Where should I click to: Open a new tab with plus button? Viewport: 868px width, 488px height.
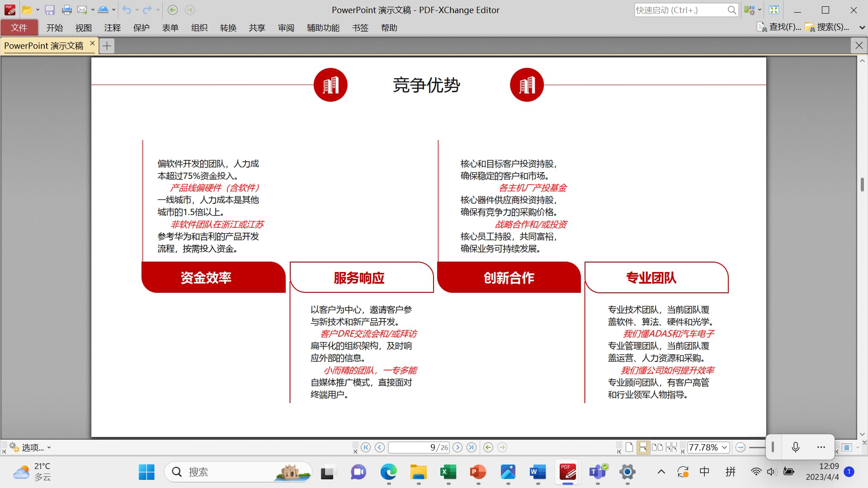coord(107,46)
